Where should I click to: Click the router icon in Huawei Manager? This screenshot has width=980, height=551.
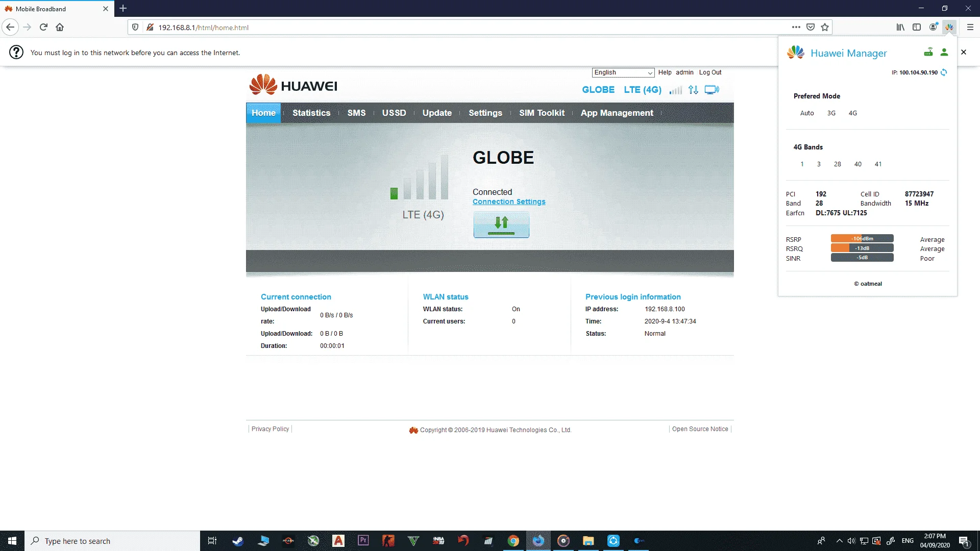[x=928, y=52]
